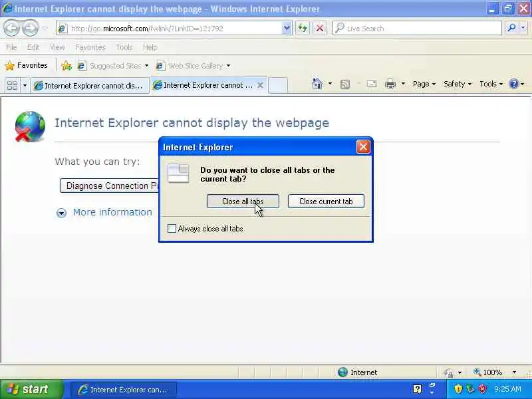Click the question mark taskbar icon
532x399 pixels.
pyautogui.click(x=418, y=389)
